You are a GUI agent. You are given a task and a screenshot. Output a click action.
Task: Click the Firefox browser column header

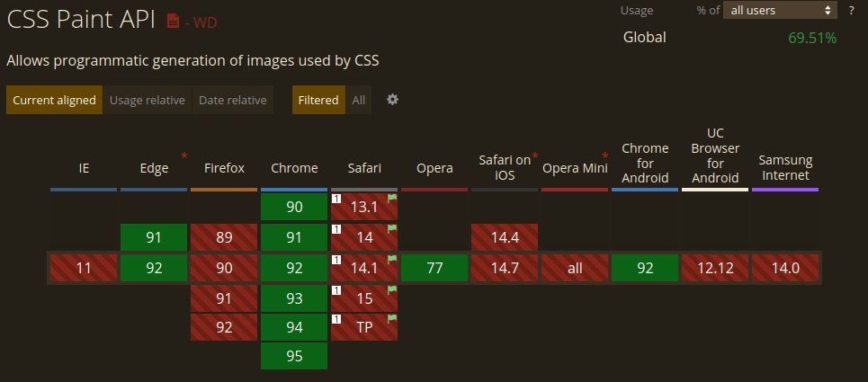click(x=224, y=168)
